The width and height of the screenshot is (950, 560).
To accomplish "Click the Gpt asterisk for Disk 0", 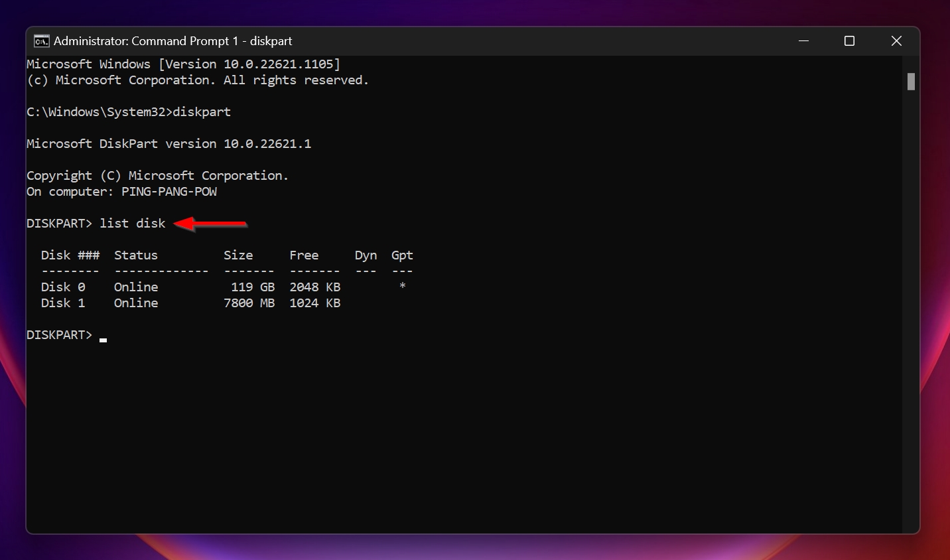I will (x=402, y=286).
